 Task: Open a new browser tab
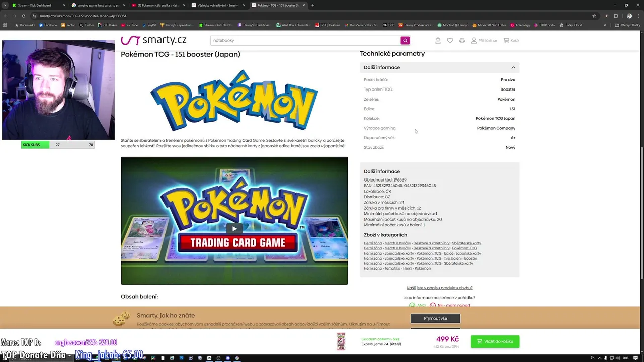(x=313, y=5)
